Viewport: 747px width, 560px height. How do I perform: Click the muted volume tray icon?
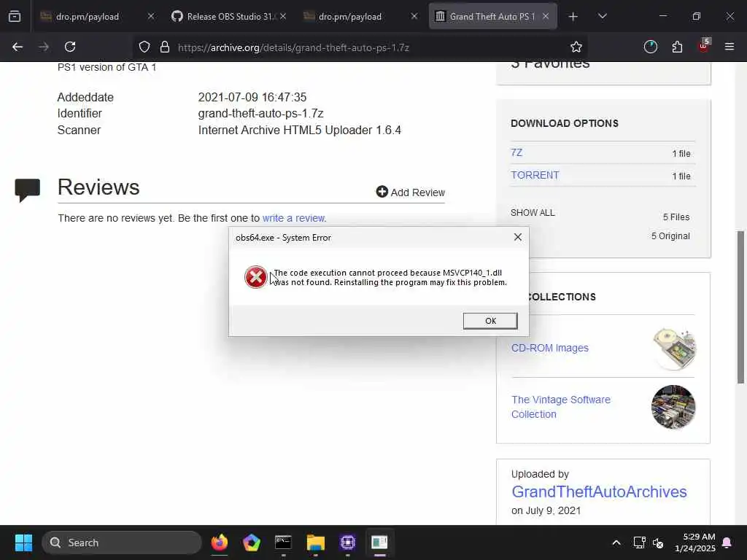658,542
